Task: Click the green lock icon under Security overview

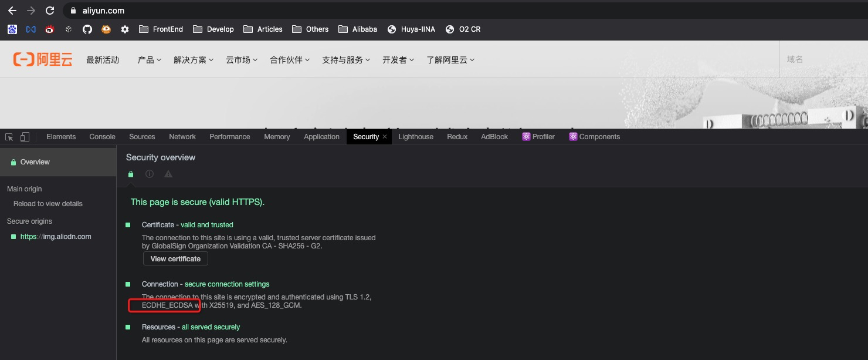Action: click(x=131, y=174)
